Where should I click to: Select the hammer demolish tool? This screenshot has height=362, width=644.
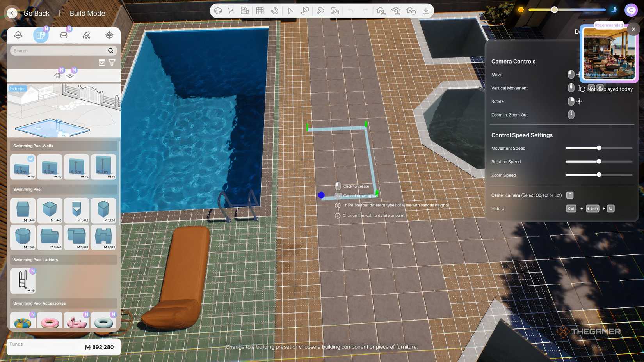320,11
